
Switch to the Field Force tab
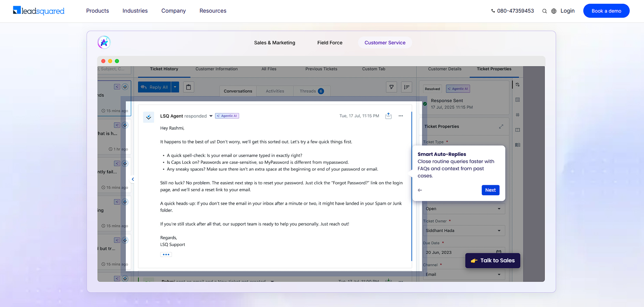tap(330, 43)
